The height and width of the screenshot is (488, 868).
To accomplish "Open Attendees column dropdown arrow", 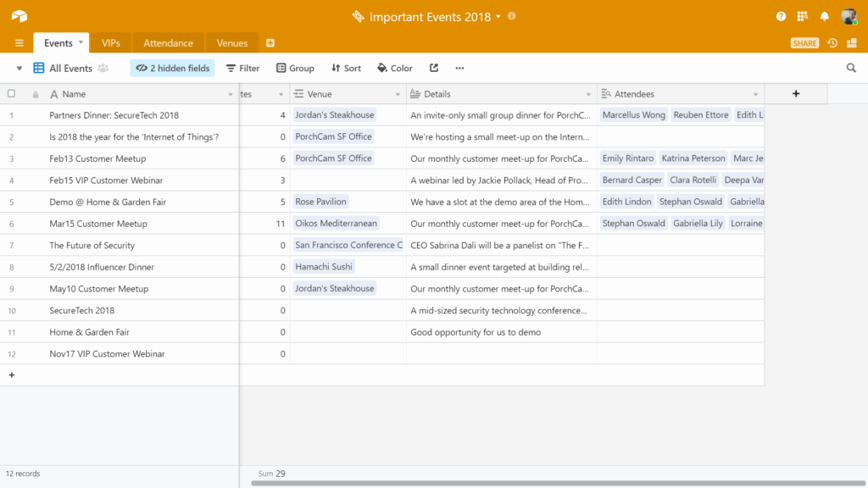I will pyautogui.click(x=755, y=95).
